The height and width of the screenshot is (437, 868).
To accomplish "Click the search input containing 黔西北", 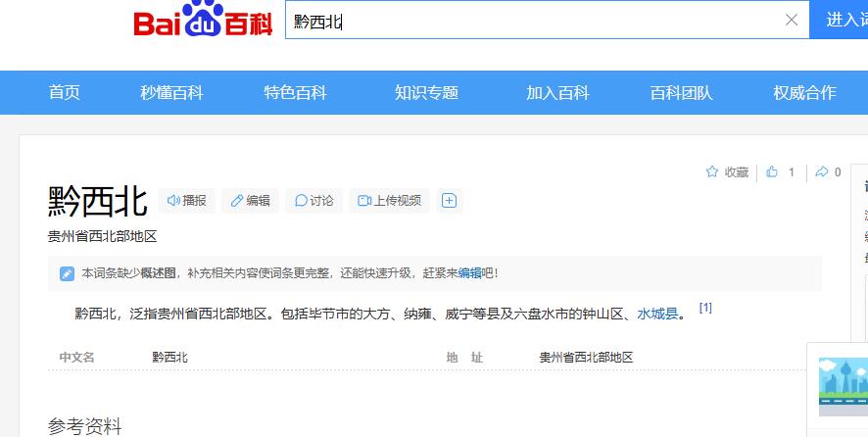I will click(529, 21).
